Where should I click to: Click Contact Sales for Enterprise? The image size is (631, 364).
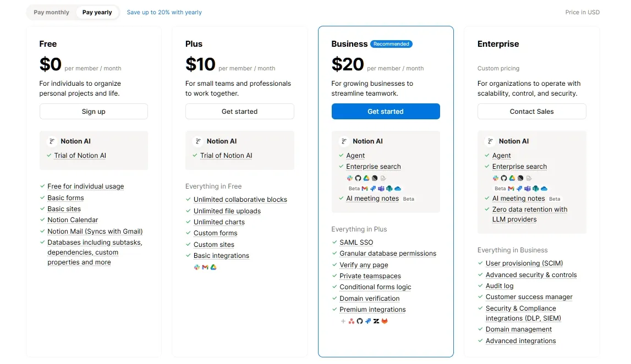click(x=531, y=111)
